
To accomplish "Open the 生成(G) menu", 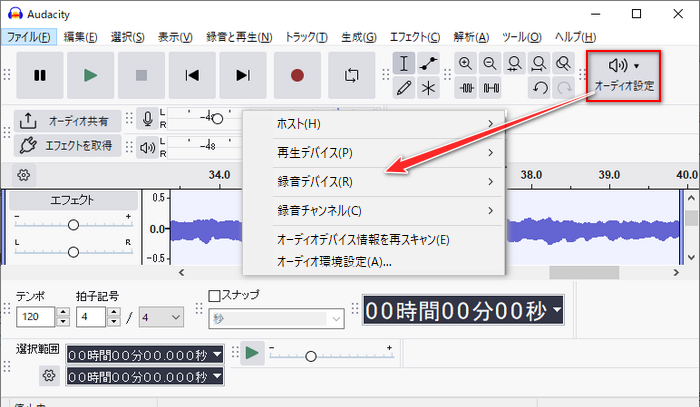I will (359, 37).
